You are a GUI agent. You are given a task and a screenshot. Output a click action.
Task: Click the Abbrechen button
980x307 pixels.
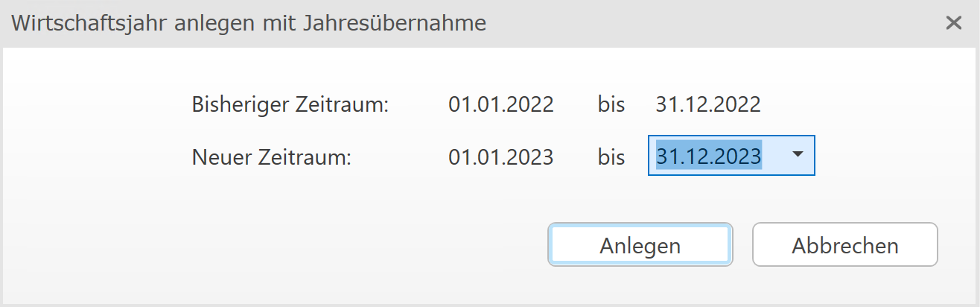pyautogui.click(x=844, y=245)
